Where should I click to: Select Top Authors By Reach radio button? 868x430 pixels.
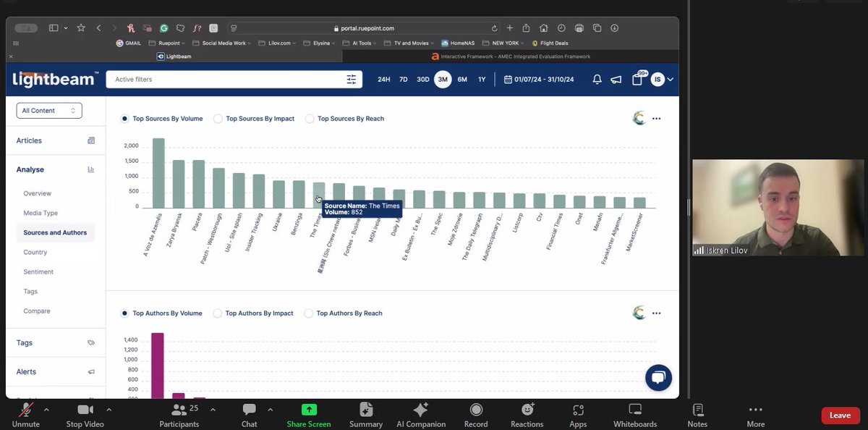[309, 313]
